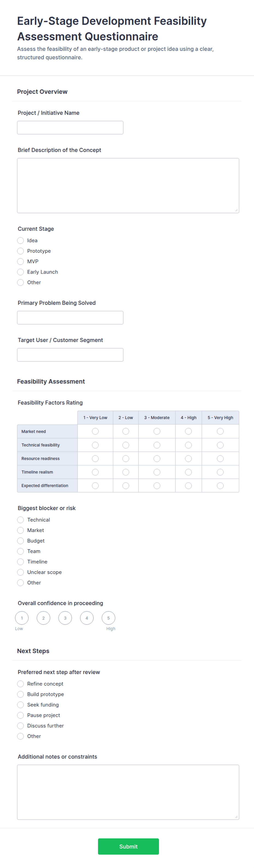Select the Idea stage radio option

tap(20, 241)
